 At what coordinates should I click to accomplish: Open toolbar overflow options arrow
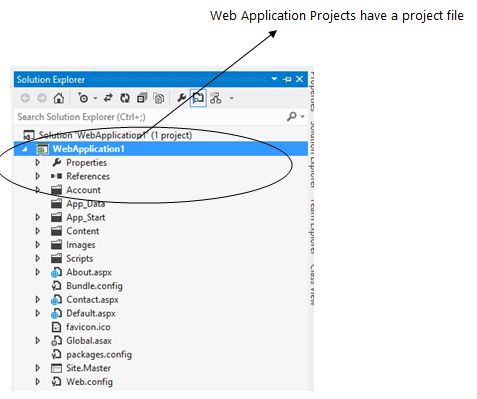tap(232, 98)
